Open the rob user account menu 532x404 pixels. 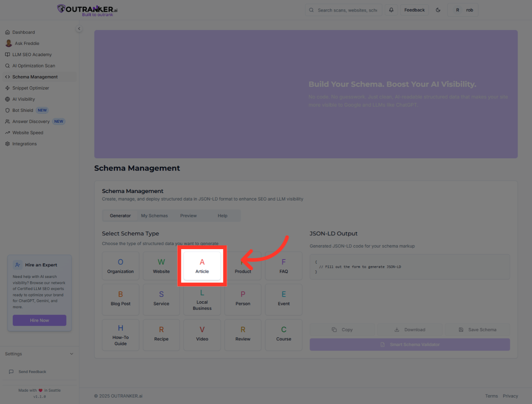pos(463,10)
